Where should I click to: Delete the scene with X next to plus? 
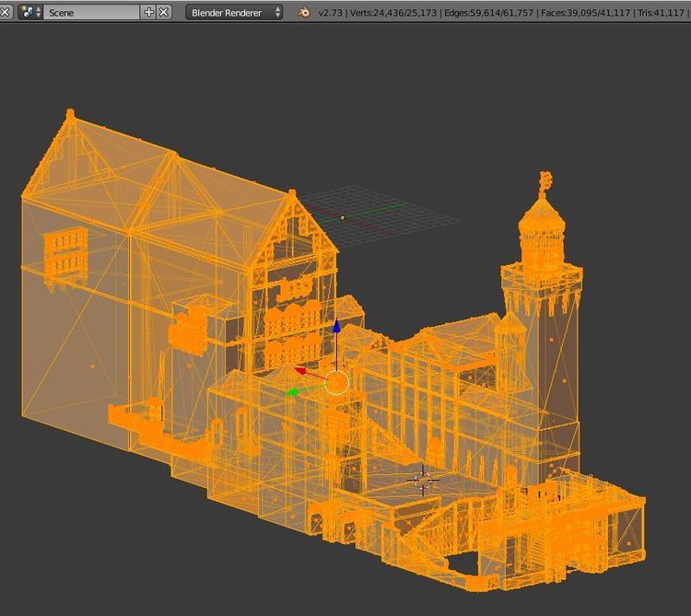point(164,12)
